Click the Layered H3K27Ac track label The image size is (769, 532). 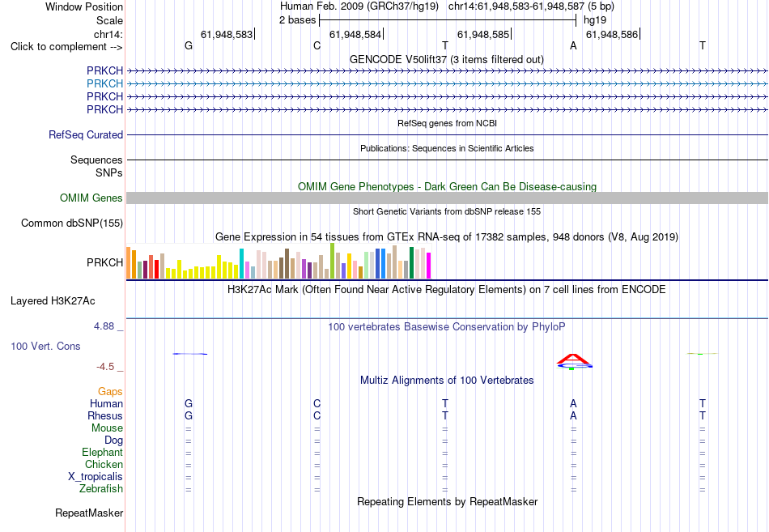pos(53,301)
